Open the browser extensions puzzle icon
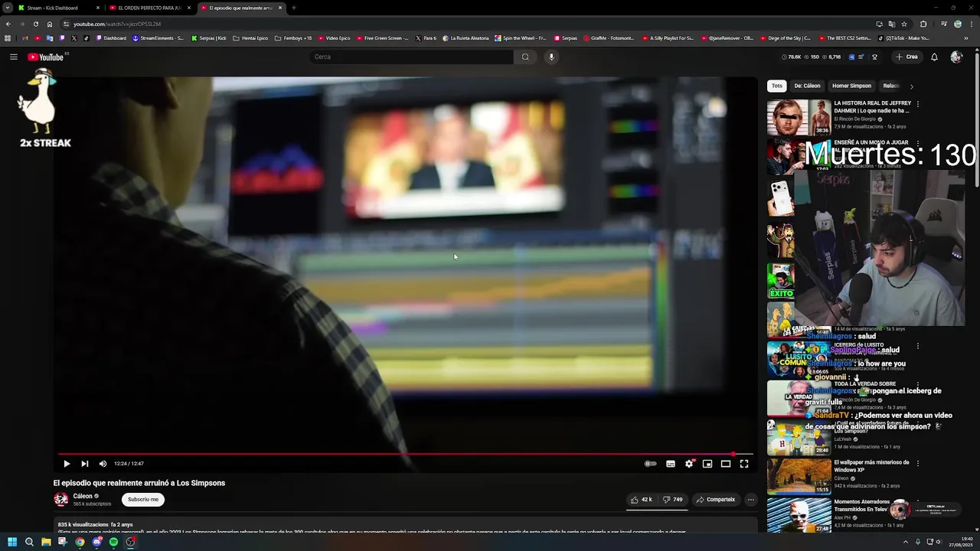Screen dimensions: 980x551 tap(923, 24)
